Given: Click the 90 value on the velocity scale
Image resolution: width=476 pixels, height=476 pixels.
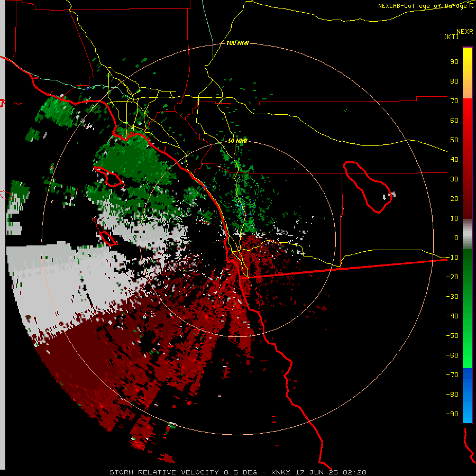Looking at the screenshot, I should [454, 62].
